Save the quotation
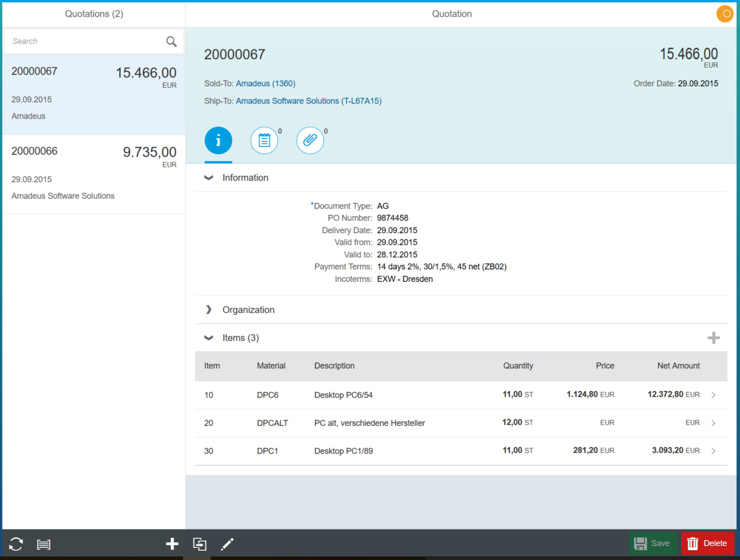Screen dimensions: 740x560 pyautogui.click(x=653, y=543)
